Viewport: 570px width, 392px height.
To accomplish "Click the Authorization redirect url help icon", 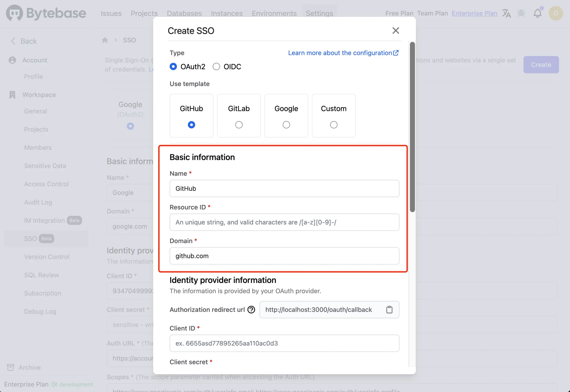I will tap(251, 310).
